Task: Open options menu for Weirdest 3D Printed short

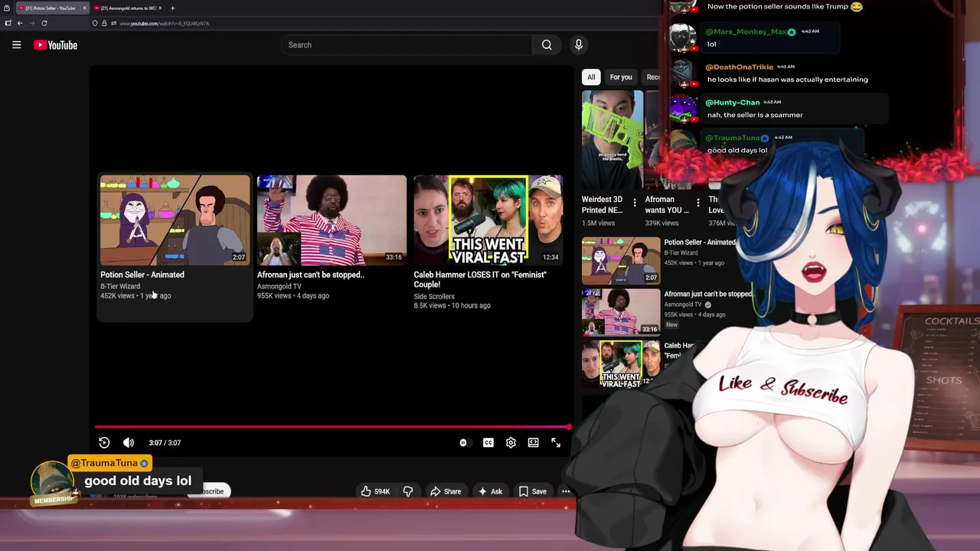Action: 634,203
